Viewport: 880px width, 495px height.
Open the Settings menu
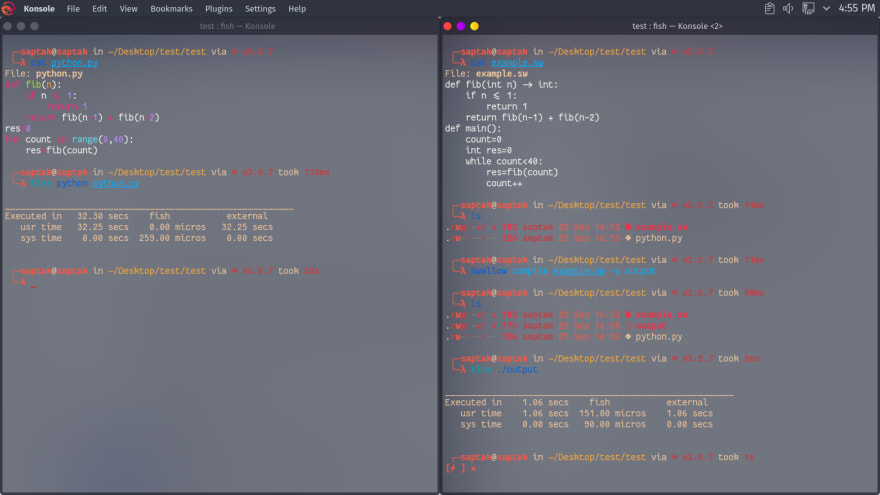click(260, 9)
